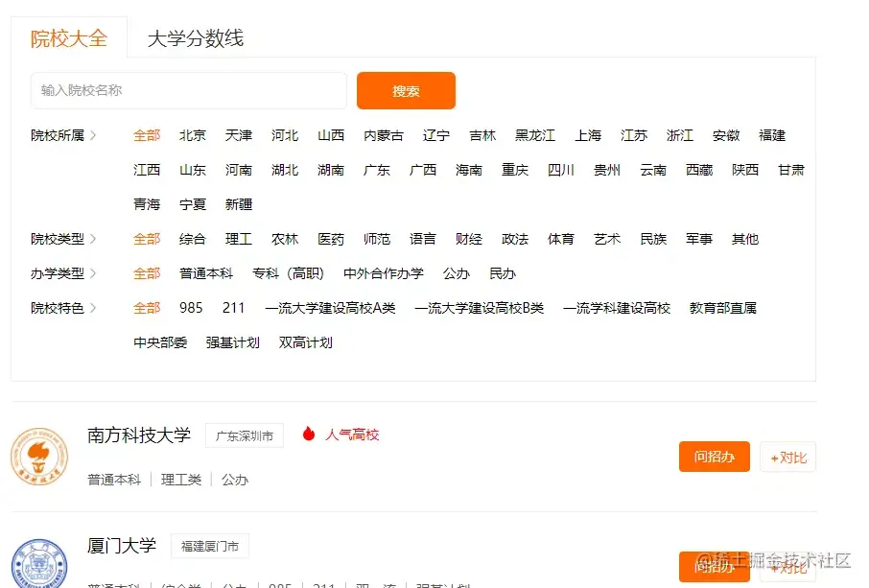Screen dimensions: 869x588
Task: Choose school type 军事
Action: (x=699, y=239)
